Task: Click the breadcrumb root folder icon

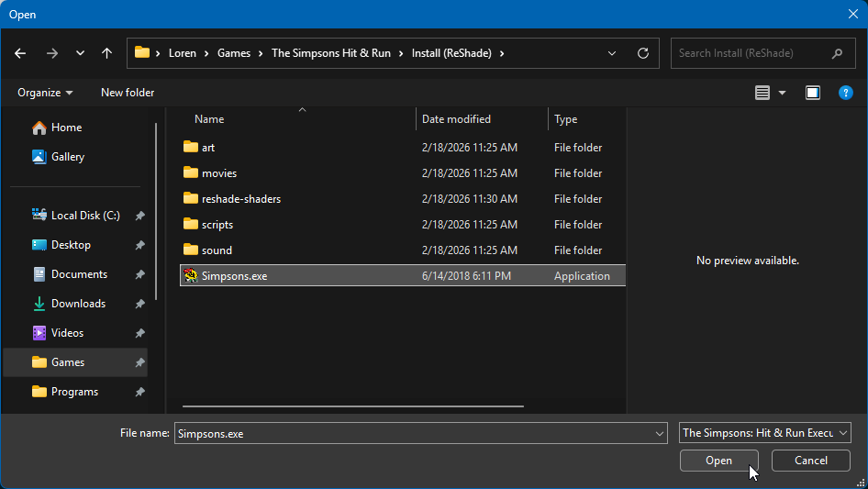Action: 142,52
